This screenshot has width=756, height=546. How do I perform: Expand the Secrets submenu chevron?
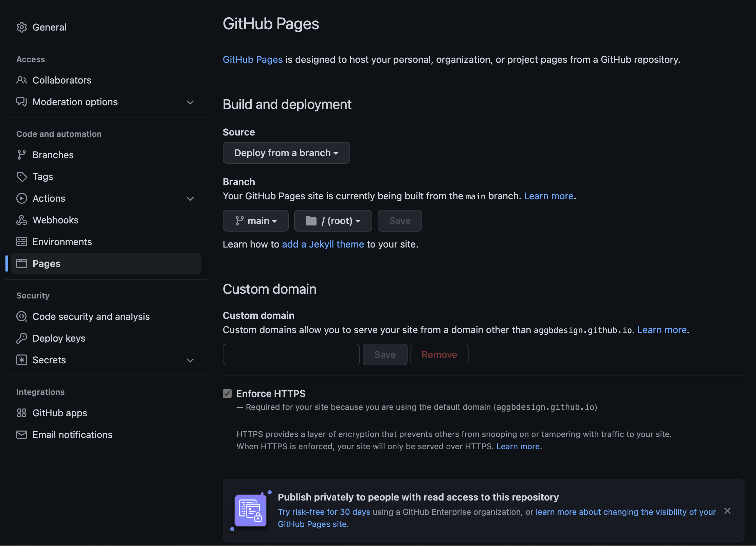190,360
